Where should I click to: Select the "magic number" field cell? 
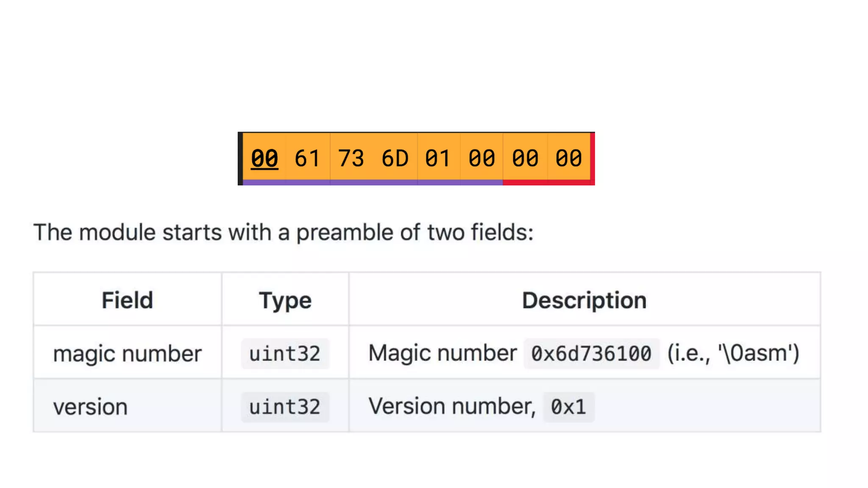[x=127, y=354]
